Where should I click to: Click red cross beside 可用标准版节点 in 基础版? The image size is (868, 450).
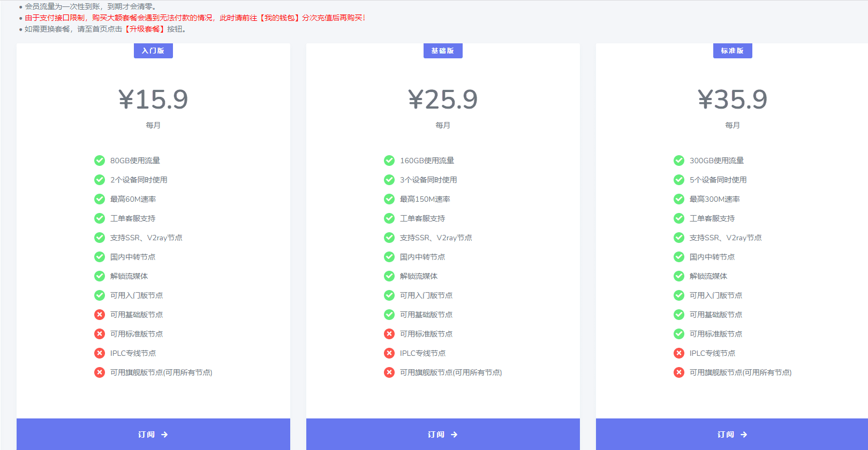tap(389, 334)
